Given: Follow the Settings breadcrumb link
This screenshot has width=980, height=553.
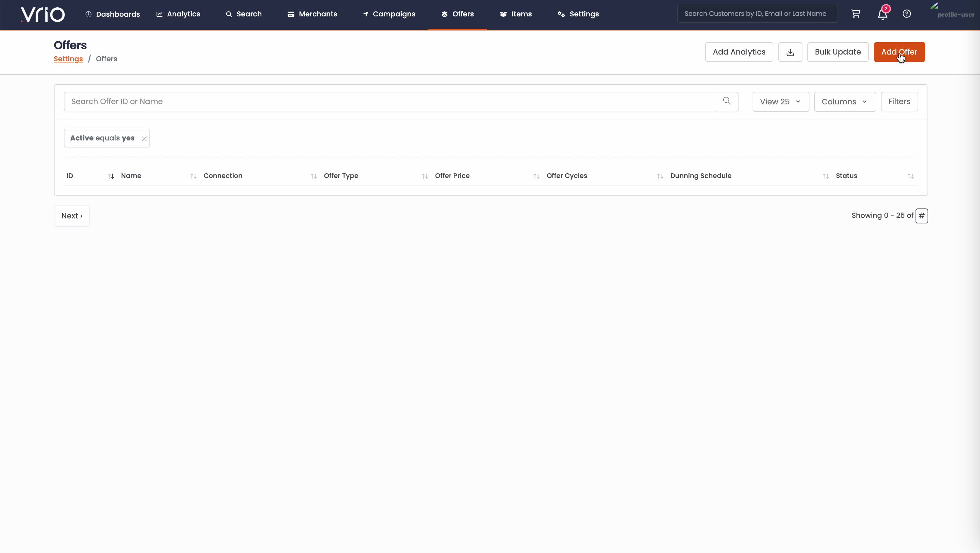Looking at the screenshot, I should (68, 59).
